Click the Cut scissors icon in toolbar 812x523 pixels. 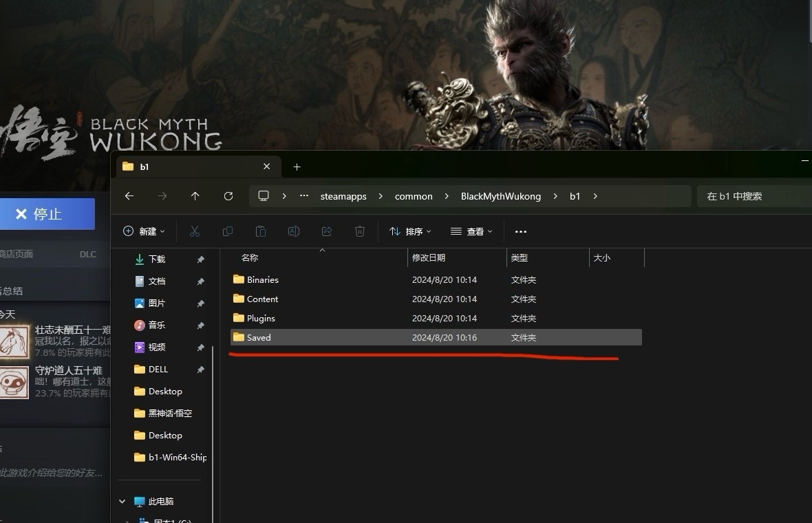pos(195,231)
